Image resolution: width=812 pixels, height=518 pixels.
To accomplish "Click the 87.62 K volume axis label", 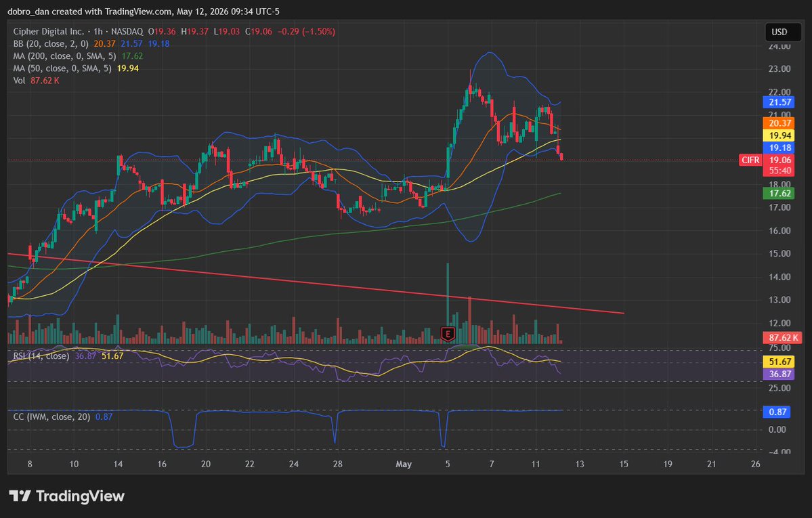I will coord(782,338).
